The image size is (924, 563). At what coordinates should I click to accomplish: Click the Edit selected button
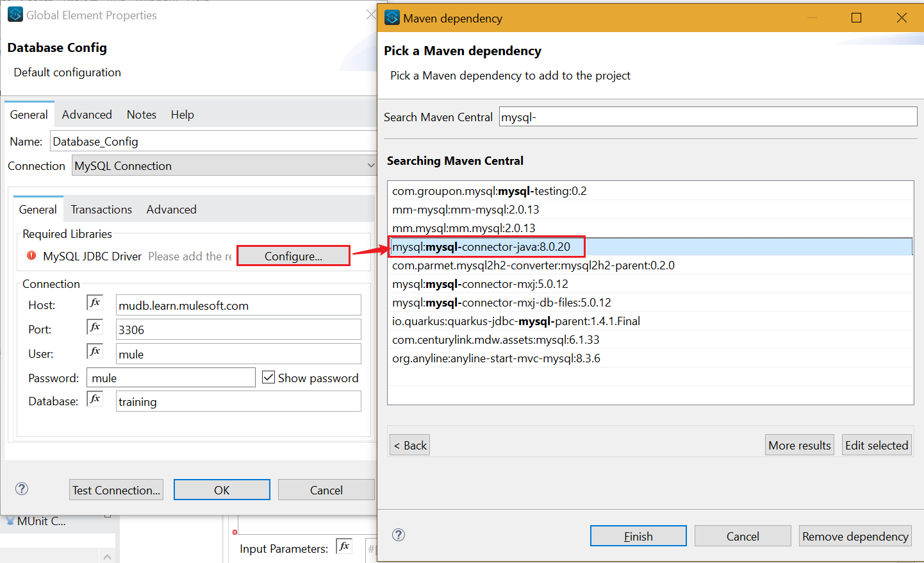(x=877, y=445)
